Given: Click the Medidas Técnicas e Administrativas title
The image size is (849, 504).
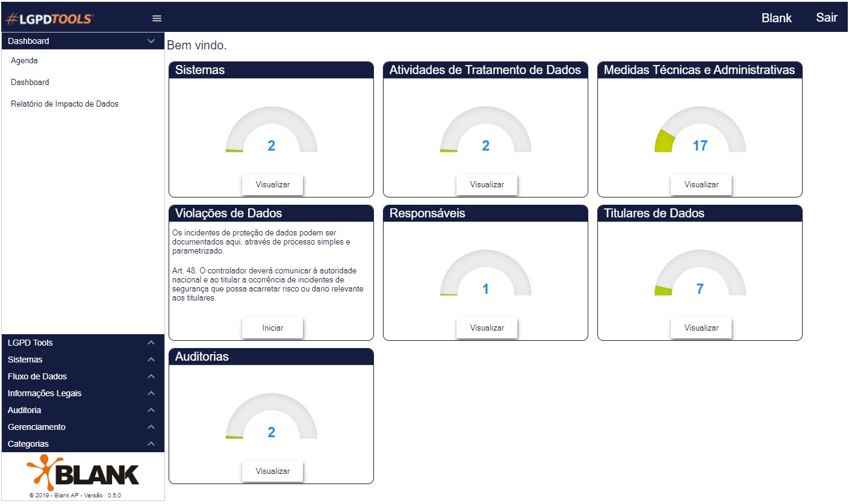Looking at the screenshot, I should (699, 70).
